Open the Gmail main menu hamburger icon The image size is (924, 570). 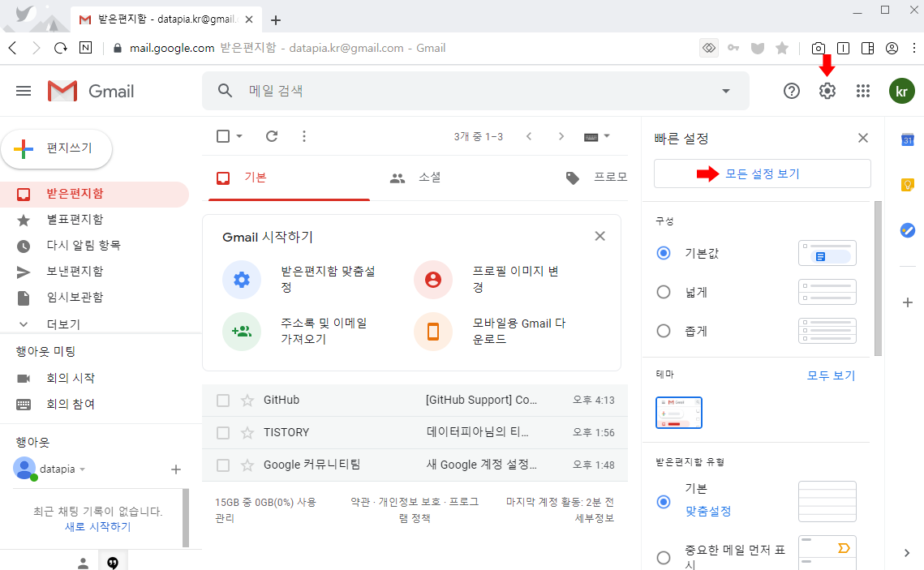tap(24, 91)
